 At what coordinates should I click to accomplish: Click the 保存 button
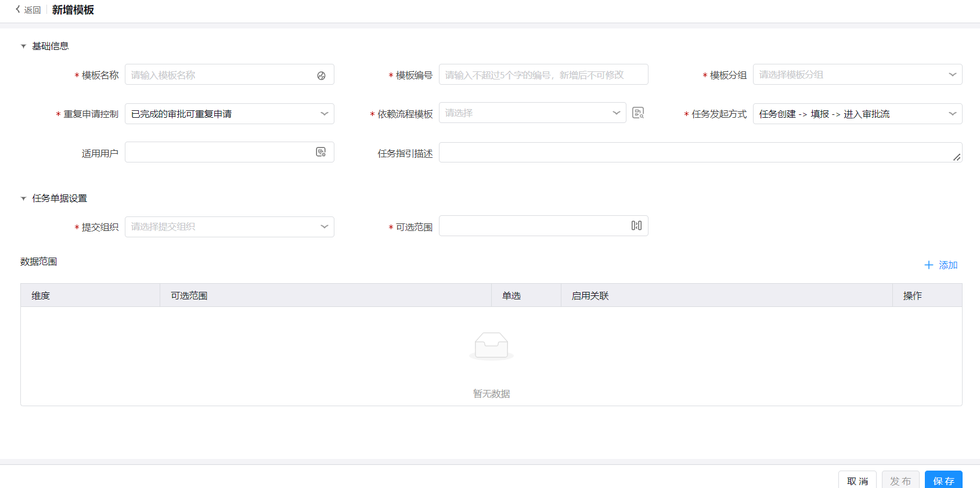pyautogui.click(x=943, y=480)
